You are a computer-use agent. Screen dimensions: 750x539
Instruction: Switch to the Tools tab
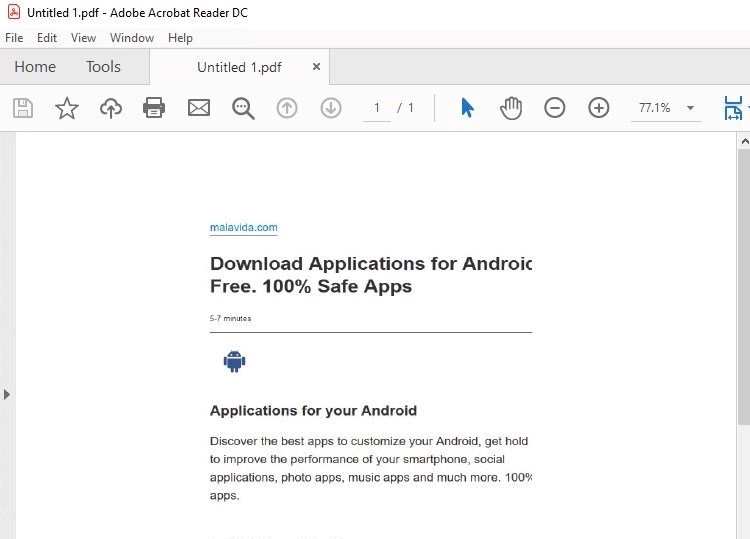tap(103, 67)
